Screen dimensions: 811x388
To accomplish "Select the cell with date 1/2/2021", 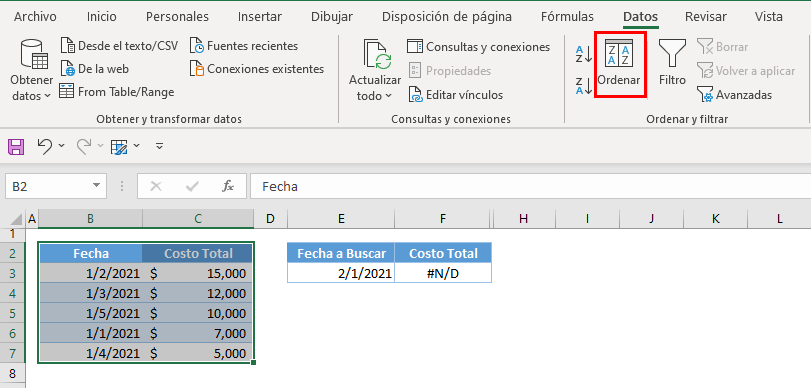I will (91, 273).
